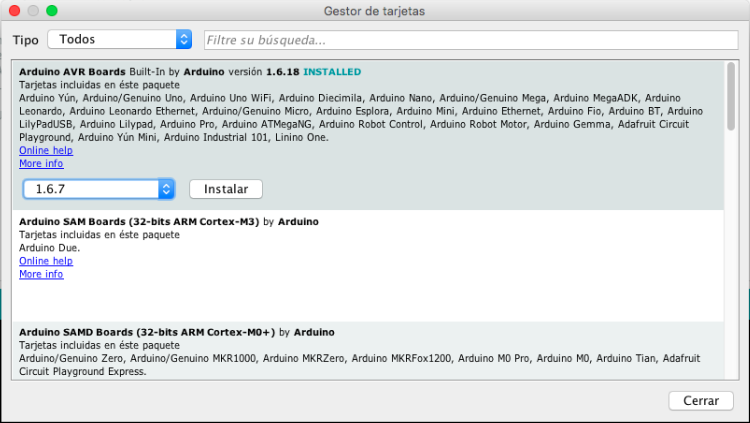This screenshot has width=750, height=423.
Task: Open Online help for Arduino SAM Boards
Action: pos(46,261)
